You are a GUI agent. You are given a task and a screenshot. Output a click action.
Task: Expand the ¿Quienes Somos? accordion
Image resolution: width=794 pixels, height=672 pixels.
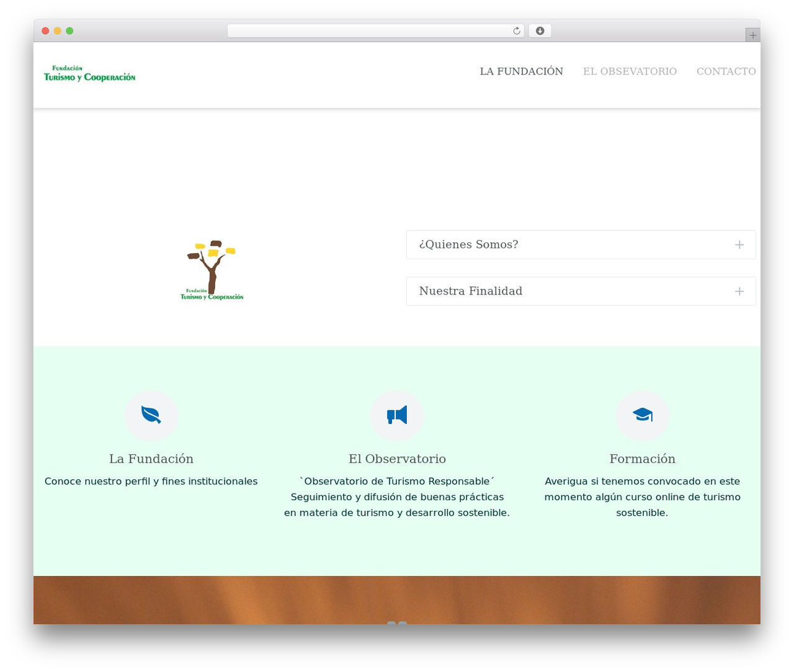point(581,245)
